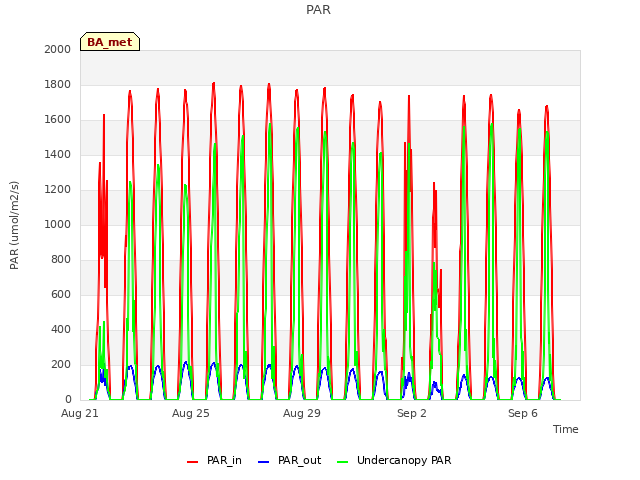The width and height of the screenshot is (640, 480).
Task: Click the 200 y-axis tick label
Action: click(61, 365)
